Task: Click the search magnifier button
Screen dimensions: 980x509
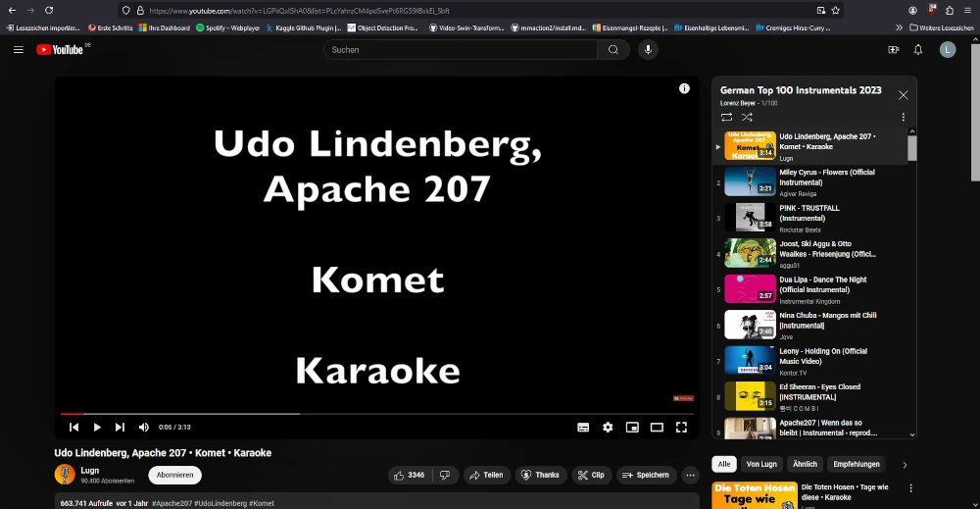Action: tap(613, 49)
